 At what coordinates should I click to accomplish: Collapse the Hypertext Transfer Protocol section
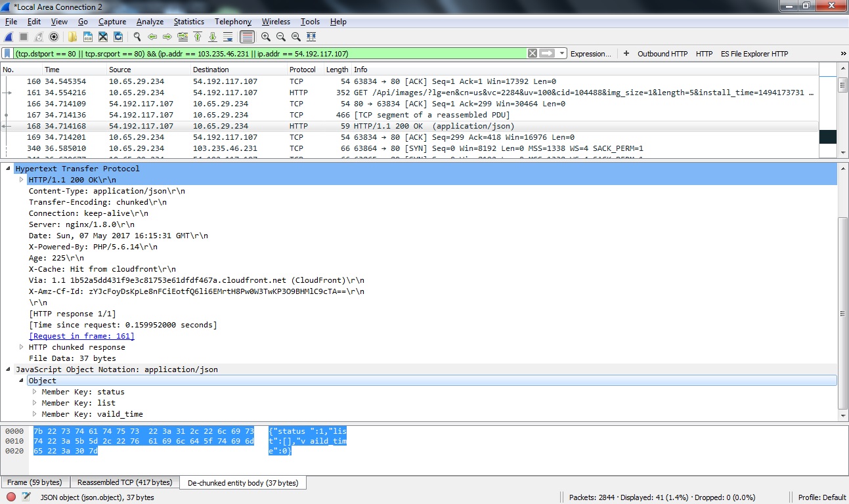point(9,169)
